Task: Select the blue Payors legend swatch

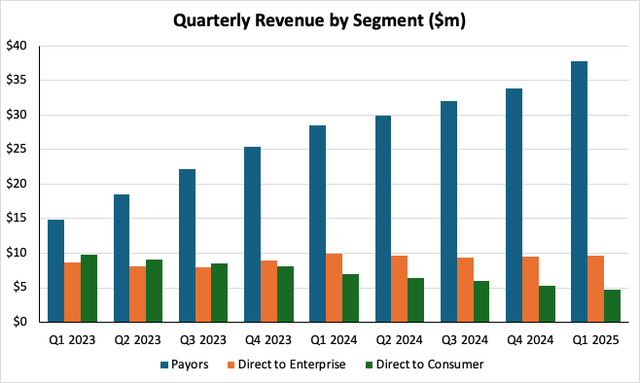Action: tap(164, 365)
